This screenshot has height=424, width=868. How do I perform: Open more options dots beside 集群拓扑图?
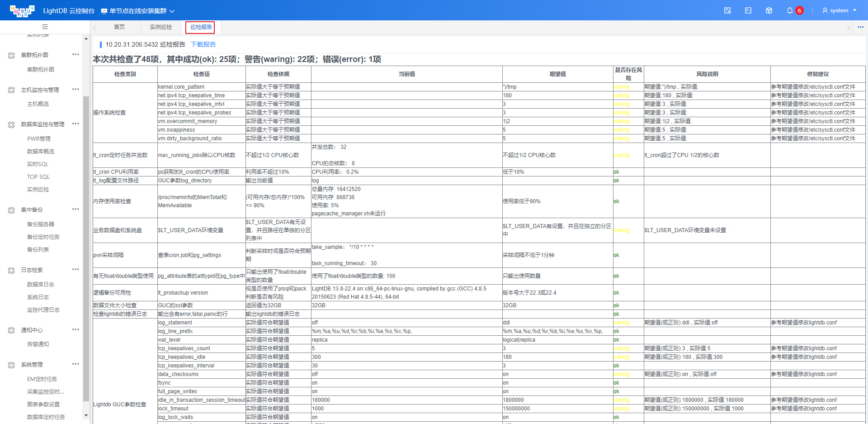75,54
